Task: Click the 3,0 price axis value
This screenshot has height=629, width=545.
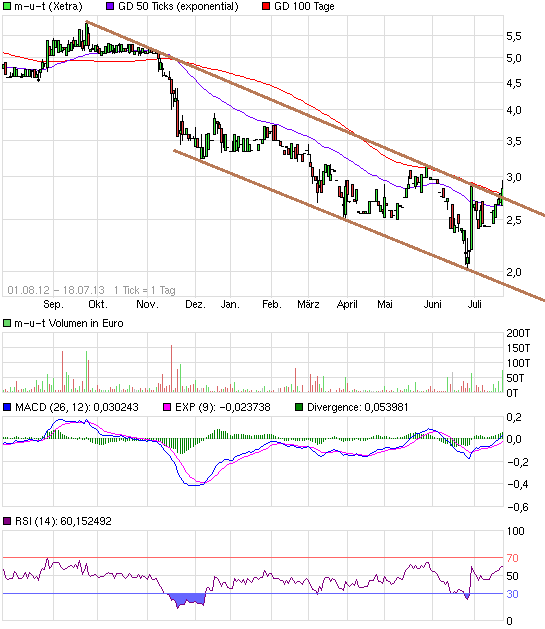Action: point(514,177)
